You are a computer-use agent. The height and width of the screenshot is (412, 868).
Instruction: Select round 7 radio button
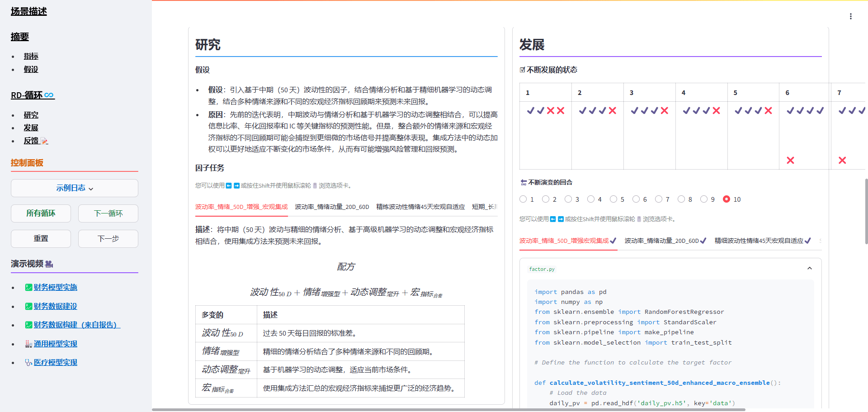pos(659,199)
